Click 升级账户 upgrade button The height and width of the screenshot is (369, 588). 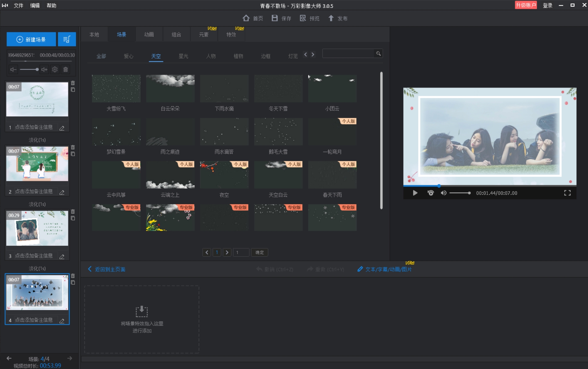(x=526, y=5)
